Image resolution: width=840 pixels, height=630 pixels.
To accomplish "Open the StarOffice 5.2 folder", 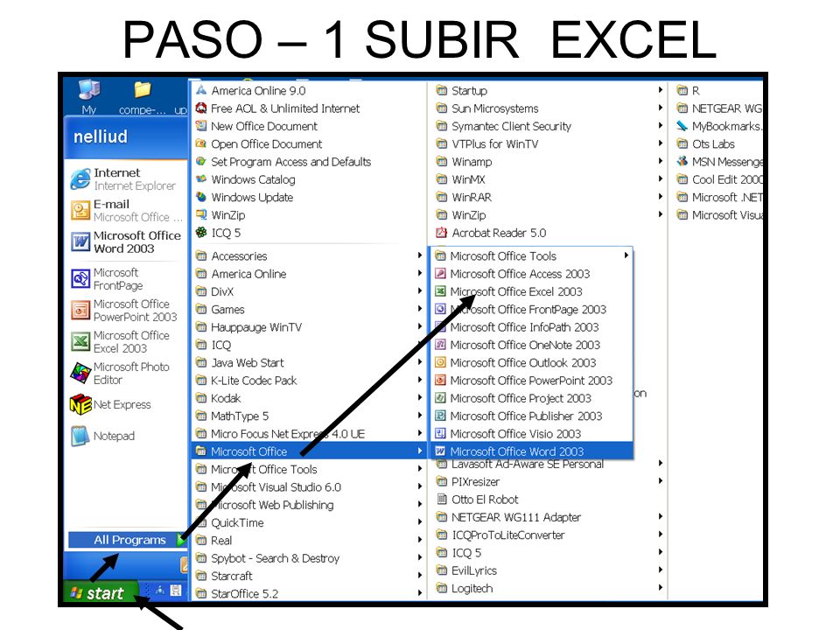I will point(309,593).
